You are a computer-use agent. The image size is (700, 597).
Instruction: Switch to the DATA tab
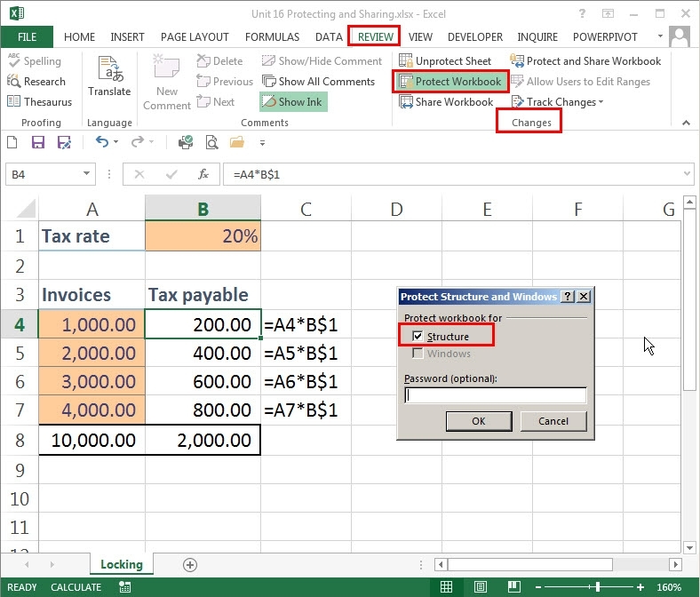[x=329, y=37]
